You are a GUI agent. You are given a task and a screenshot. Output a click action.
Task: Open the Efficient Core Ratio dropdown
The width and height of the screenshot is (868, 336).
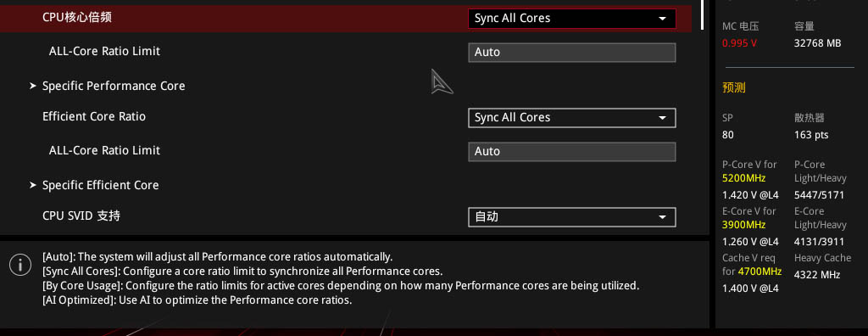pos(572,118)
